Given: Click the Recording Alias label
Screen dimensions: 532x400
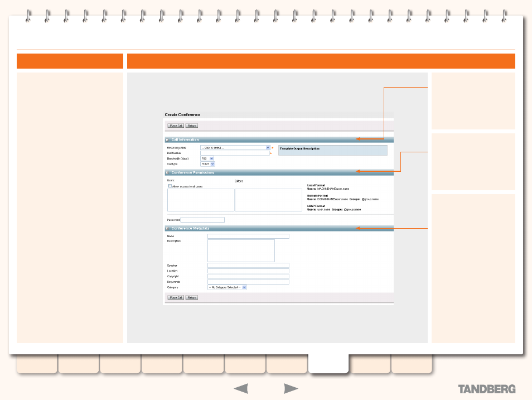Looking at the screenshot, I should click(x=176, y=148).
